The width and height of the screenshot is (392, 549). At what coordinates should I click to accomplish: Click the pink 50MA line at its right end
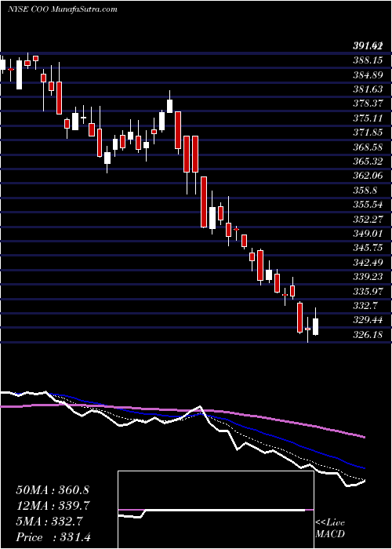click(362, 436)
